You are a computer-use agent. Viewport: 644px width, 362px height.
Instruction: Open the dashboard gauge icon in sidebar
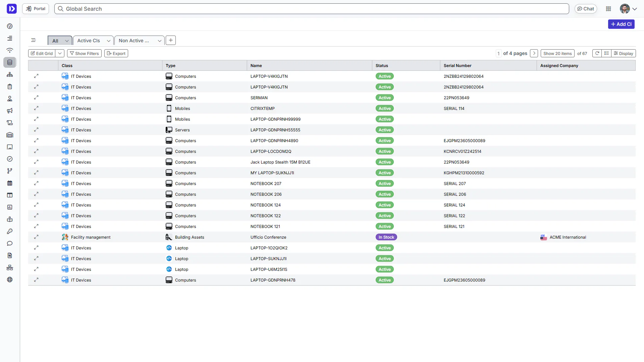[10, 26]
